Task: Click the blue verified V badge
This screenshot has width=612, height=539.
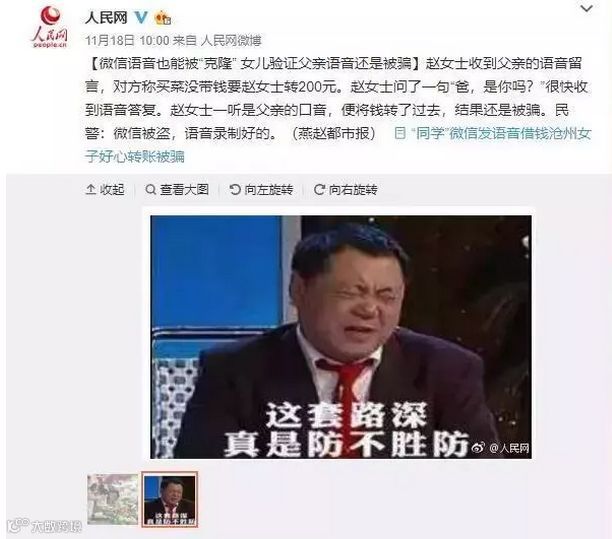Action: pyautogui.click(x=141, y=18)
